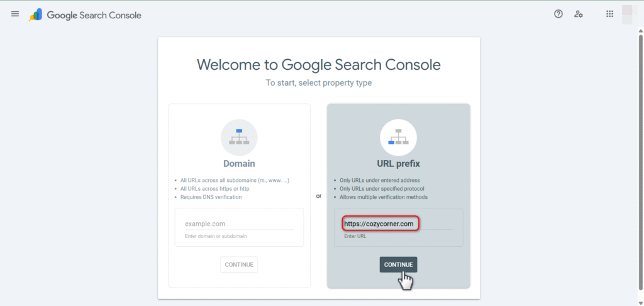Click 'Enter domain or subdomain' hint text
644x306 pixels.
pos(216,236)
